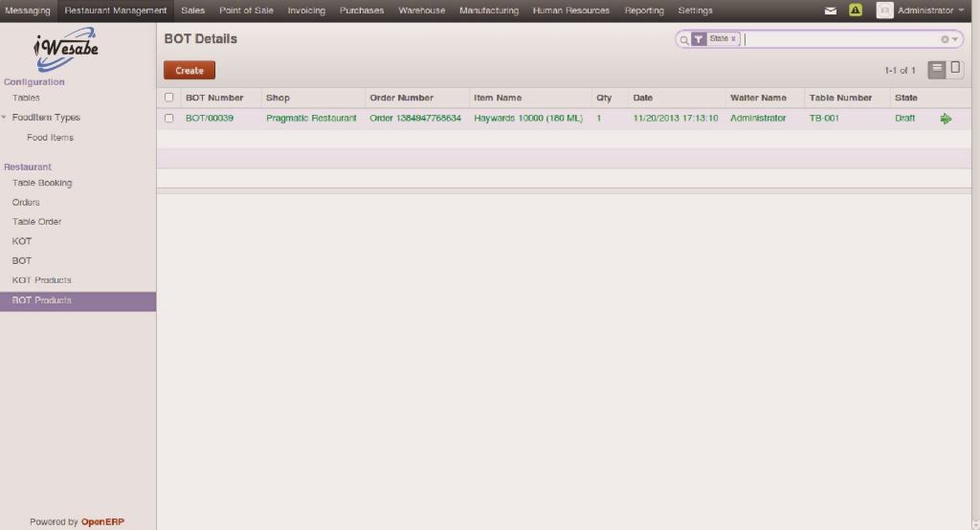
Task: Click the iWesabe logo
Action: coord(67,48)
